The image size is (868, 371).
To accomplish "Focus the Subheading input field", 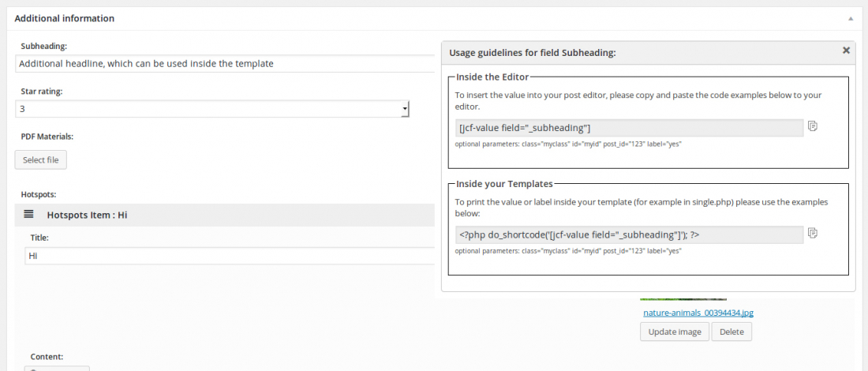I will point(225,64).
